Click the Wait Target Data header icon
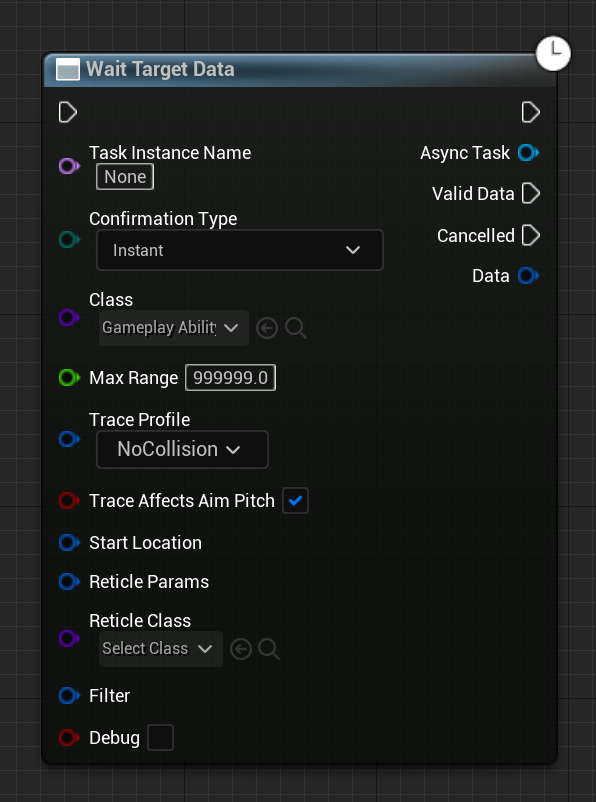 [67, 69]
